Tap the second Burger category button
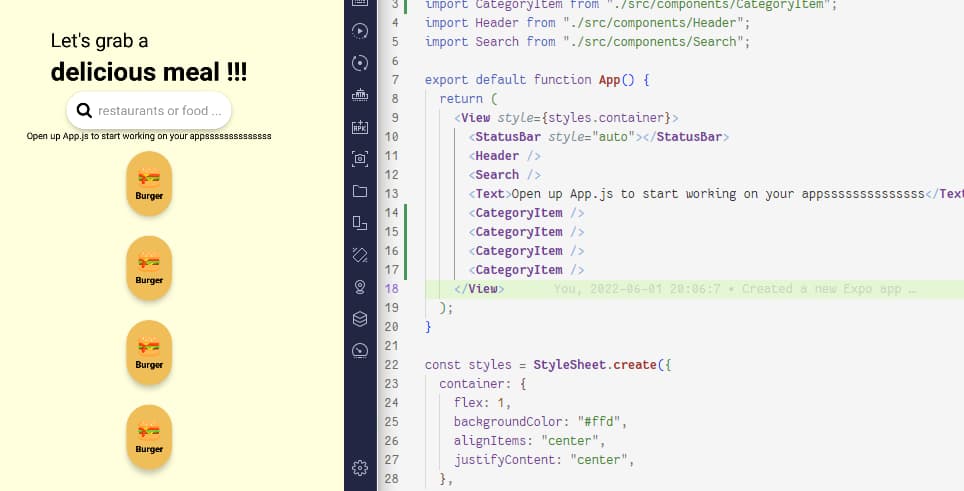Image resolution: width=964 pixels, height=491 pixels. pyautogui.click(x=149, y=268)
